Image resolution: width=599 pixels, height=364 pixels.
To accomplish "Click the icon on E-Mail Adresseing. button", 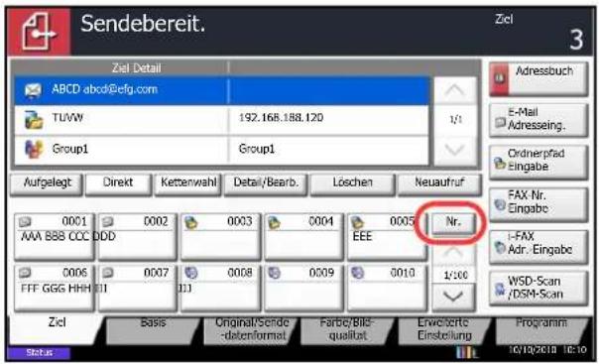I will pos(501,122).
